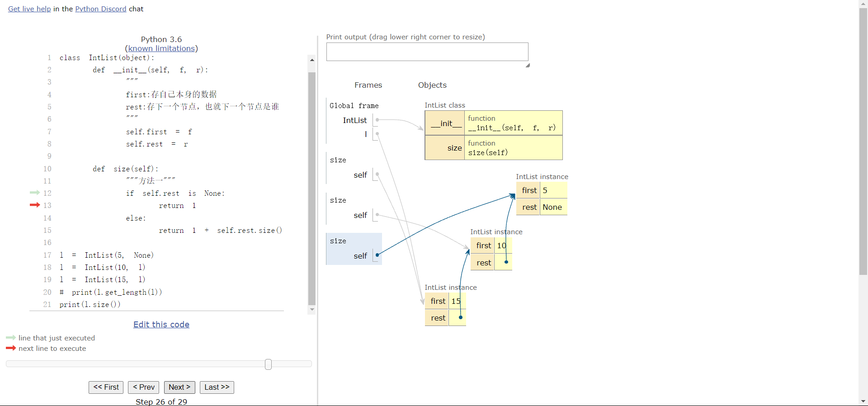Click the 'Print output' label above the box
The height and width of the screenshot is (406, 868).
pos(406,37)
